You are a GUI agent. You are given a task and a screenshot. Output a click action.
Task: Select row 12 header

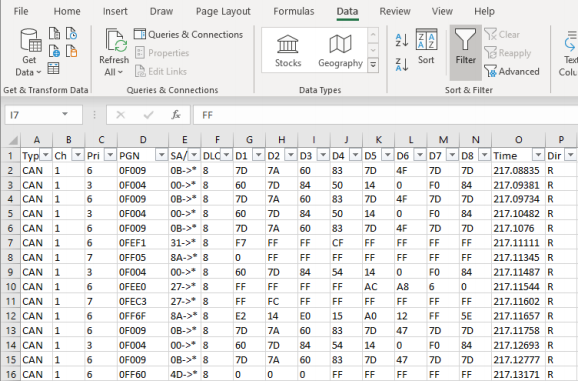tap(10, 316)
